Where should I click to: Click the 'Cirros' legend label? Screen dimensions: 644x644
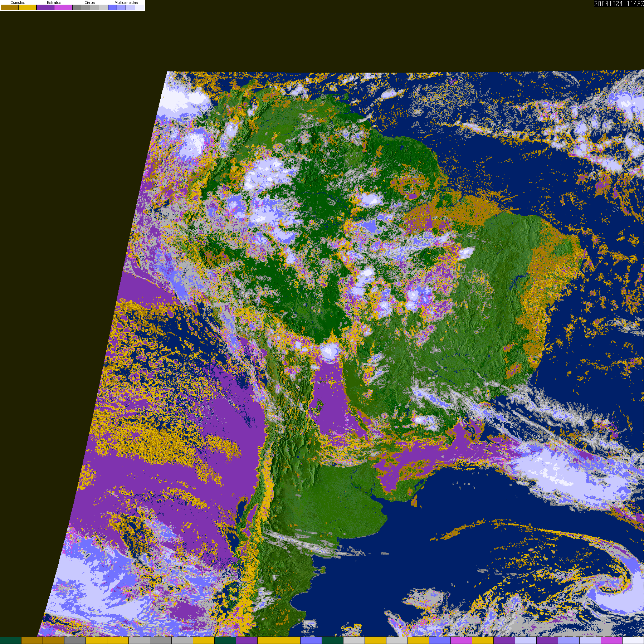(90, 3)
